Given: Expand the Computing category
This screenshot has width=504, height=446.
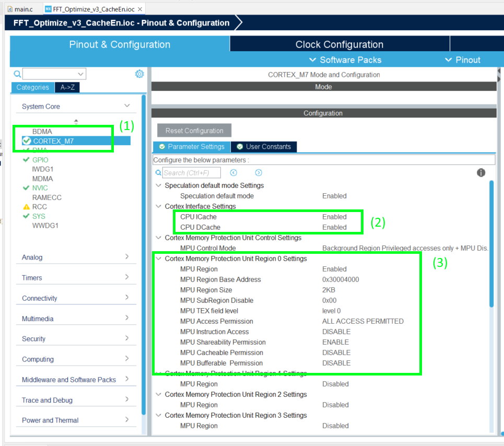Looking at the screenshot, I should click(x=127, y=358).
